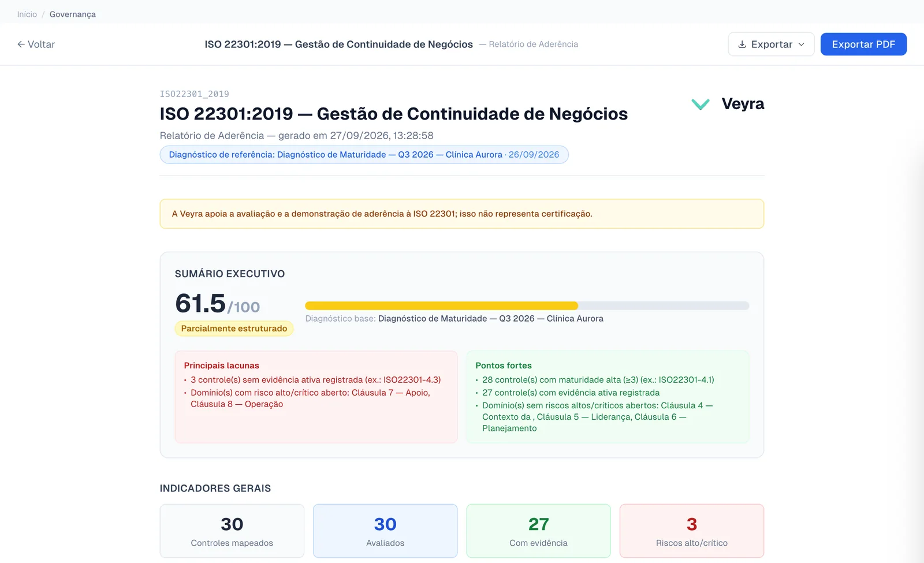924x563 pixels.
Task: Open the Governança breadcrumb
Action: pos(73,14)
